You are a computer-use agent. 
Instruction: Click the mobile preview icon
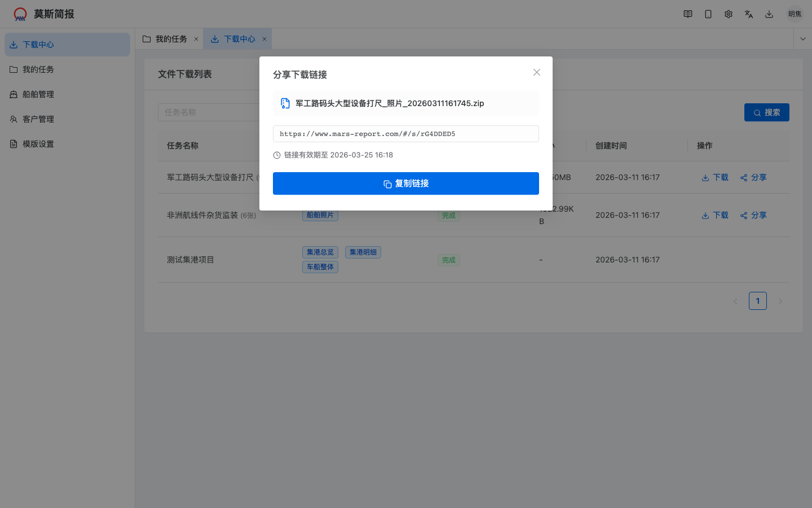click(708, 14)
